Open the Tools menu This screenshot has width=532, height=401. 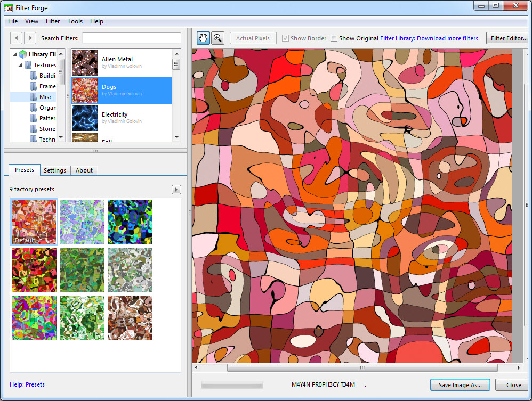[75, 21]
